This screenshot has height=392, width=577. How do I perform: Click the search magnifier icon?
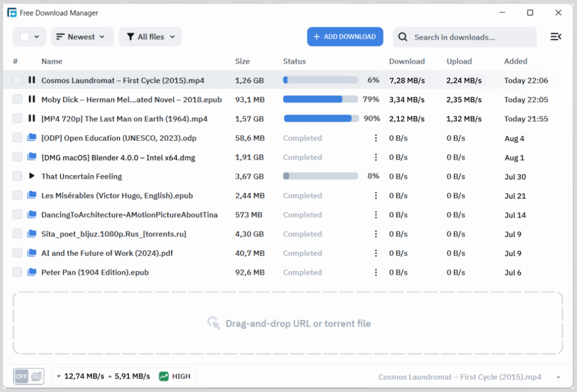tap(403, 37)
